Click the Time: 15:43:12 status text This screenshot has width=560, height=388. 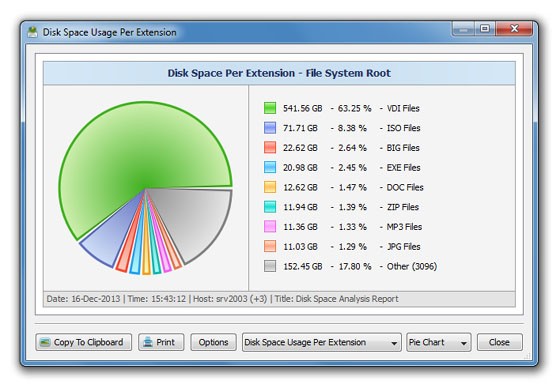(x=157, y=299)
